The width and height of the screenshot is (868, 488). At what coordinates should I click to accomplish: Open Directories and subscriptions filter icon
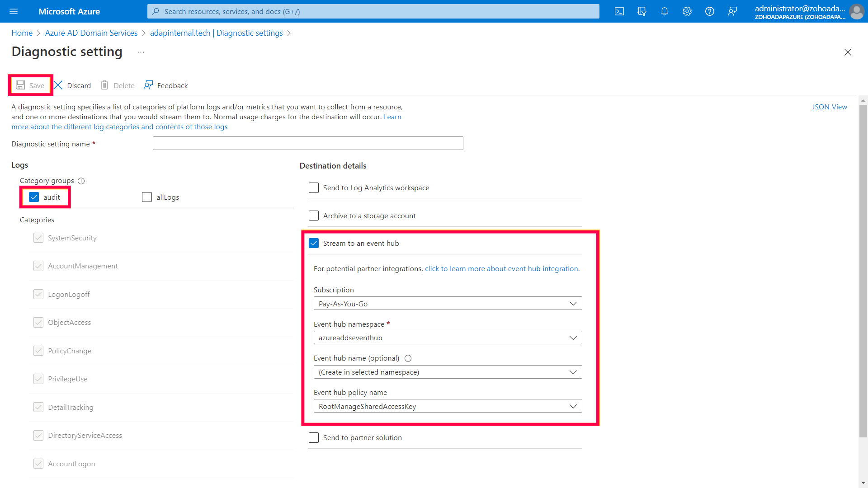pyautogui.click(x=642, y=11)
